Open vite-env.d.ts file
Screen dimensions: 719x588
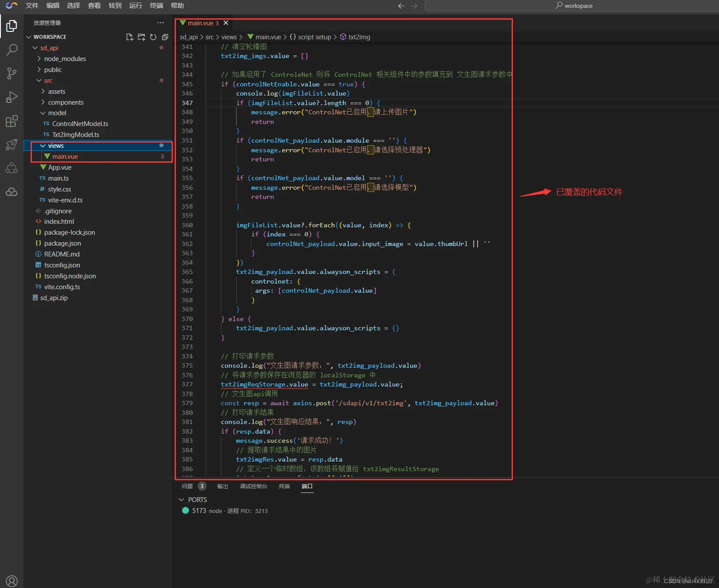[65, 200]
